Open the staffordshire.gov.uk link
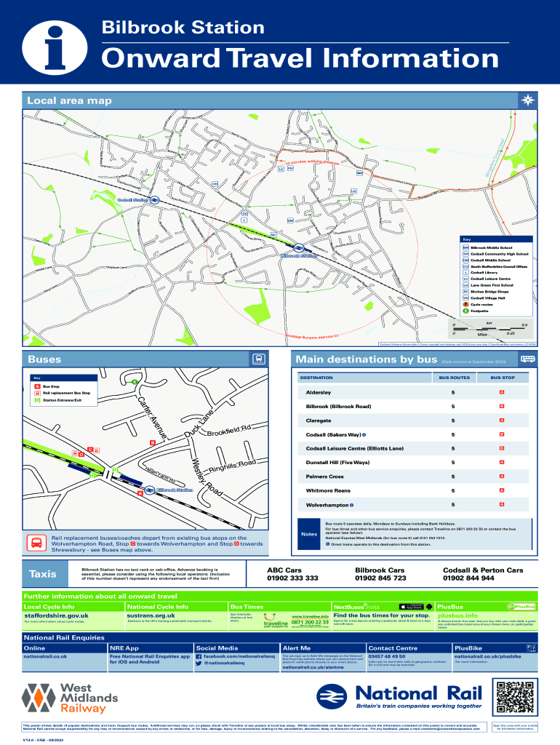 (x=56, y=615)
